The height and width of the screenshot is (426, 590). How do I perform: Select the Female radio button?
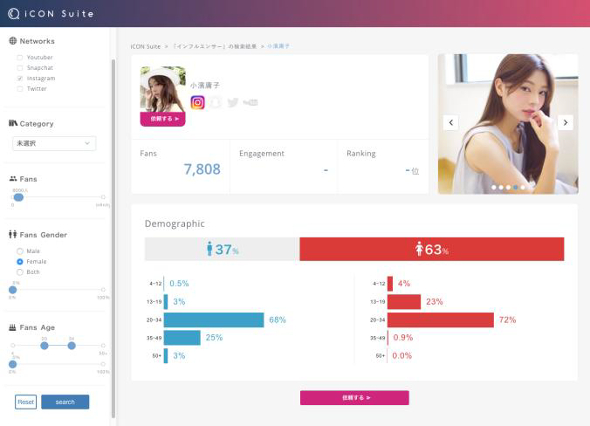pos(20,262)
